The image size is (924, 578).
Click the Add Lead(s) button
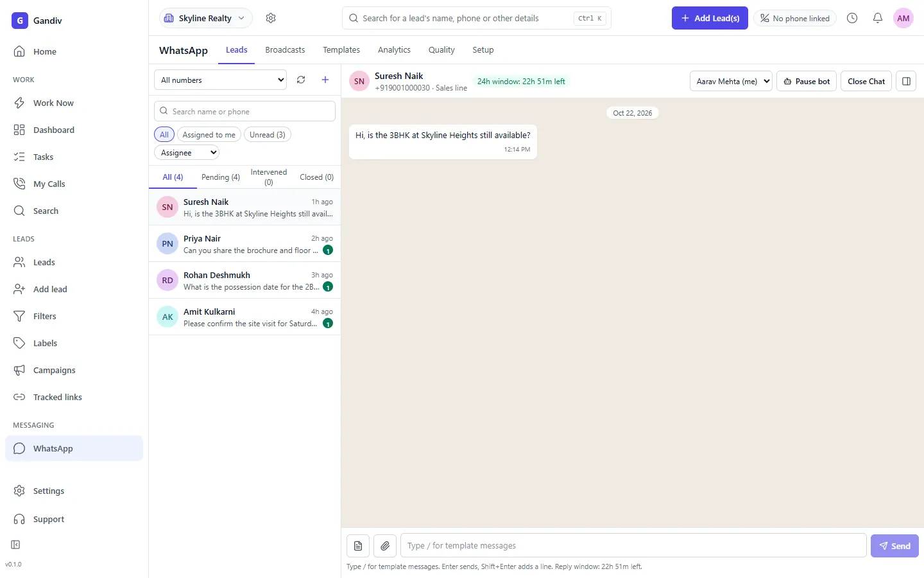710,18
